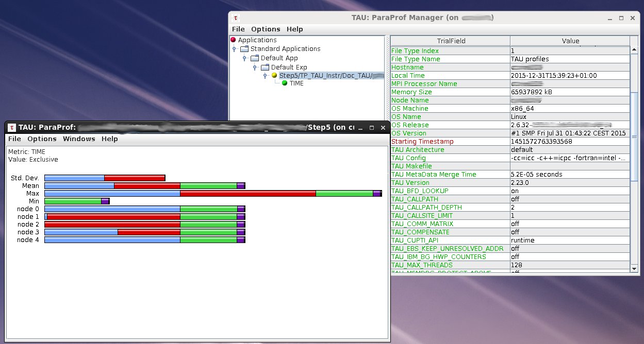The image size is (644, 344).
Task: Click the Default Exp folder icon
Action: [265, 67]
